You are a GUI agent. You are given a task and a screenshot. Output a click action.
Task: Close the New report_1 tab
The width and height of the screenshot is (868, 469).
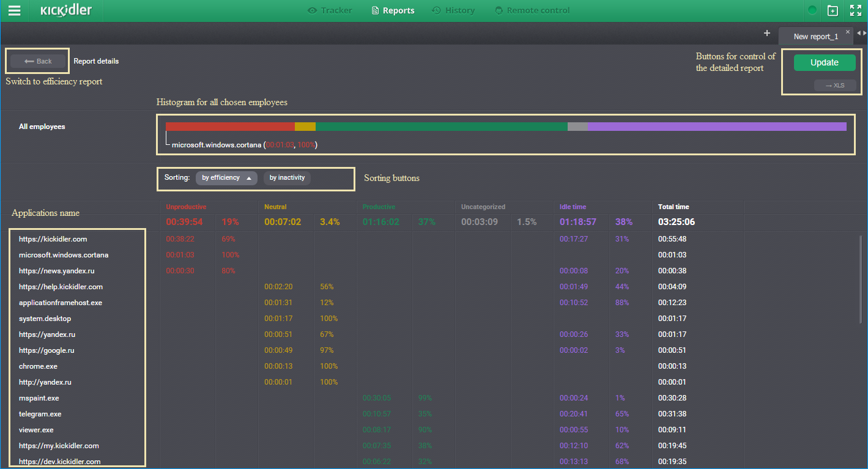click(x=847, y=32)
